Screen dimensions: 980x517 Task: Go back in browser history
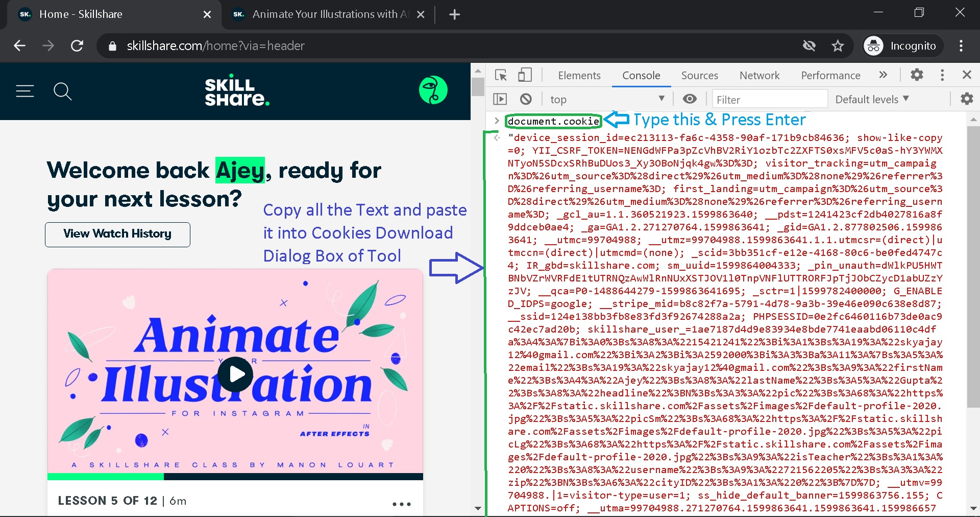pyautogui.click(x=19, y=46)
